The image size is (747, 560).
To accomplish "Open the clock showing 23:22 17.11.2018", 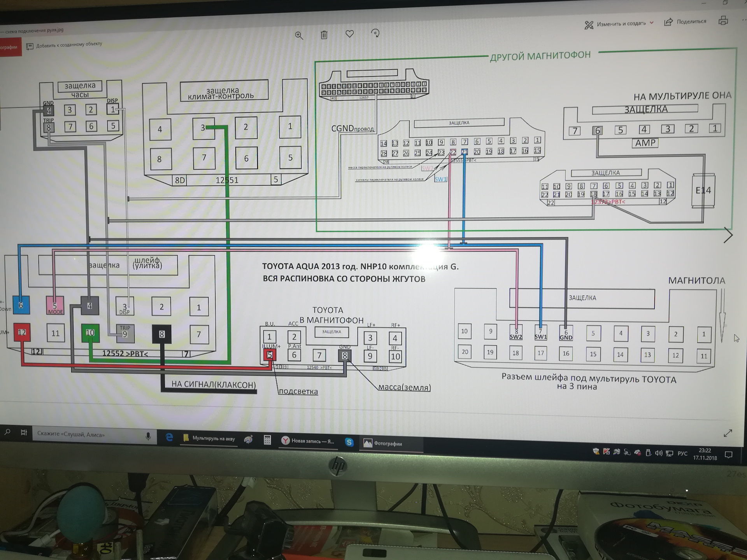I will coord(705,454).
